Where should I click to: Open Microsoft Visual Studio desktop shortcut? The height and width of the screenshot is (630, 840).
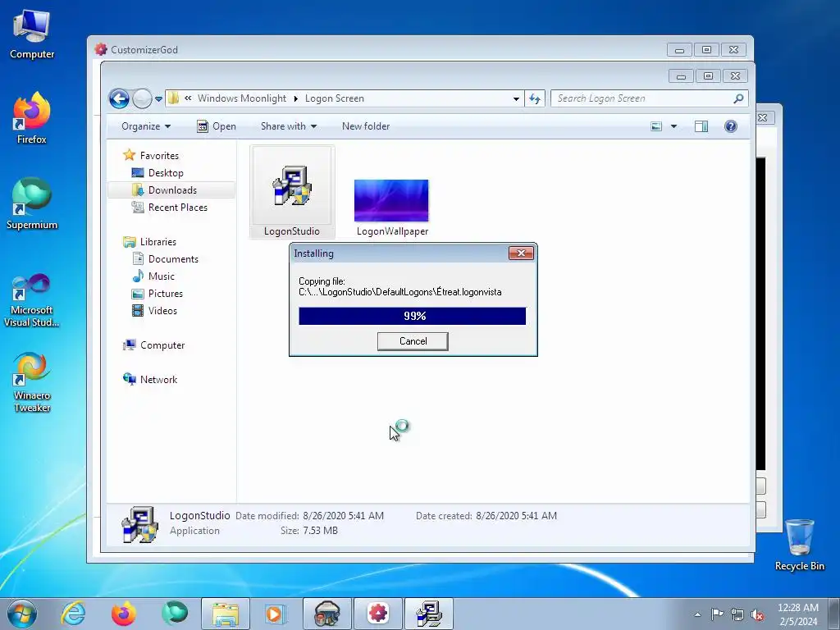click(x=32, y=300)
